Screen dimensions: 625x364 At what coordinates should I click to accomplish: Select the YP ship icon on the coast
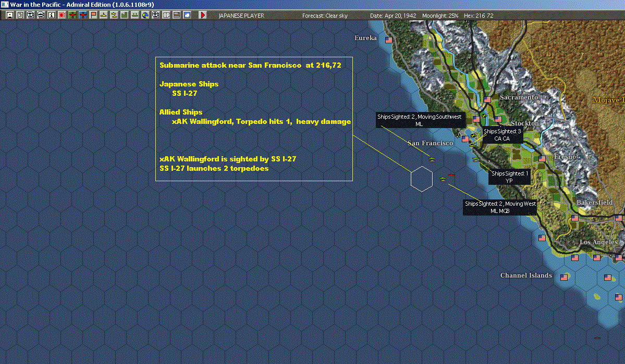tap(476, 160)
